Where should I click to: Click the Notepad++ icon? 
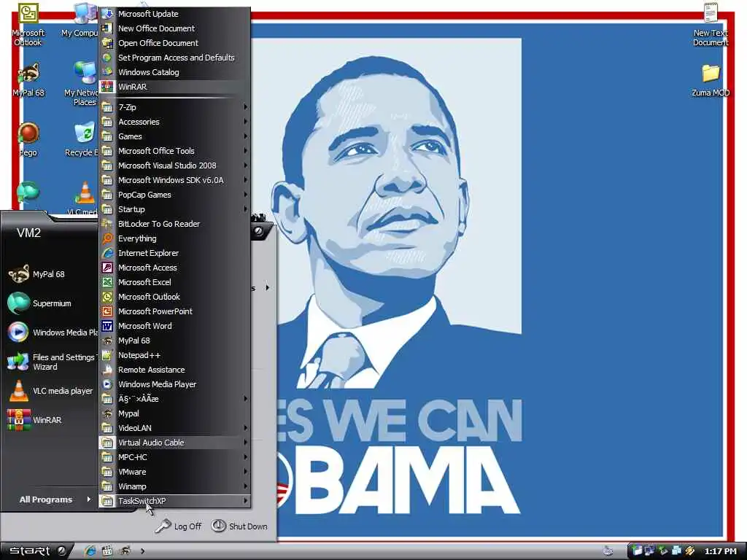click(x=108, y=355)
